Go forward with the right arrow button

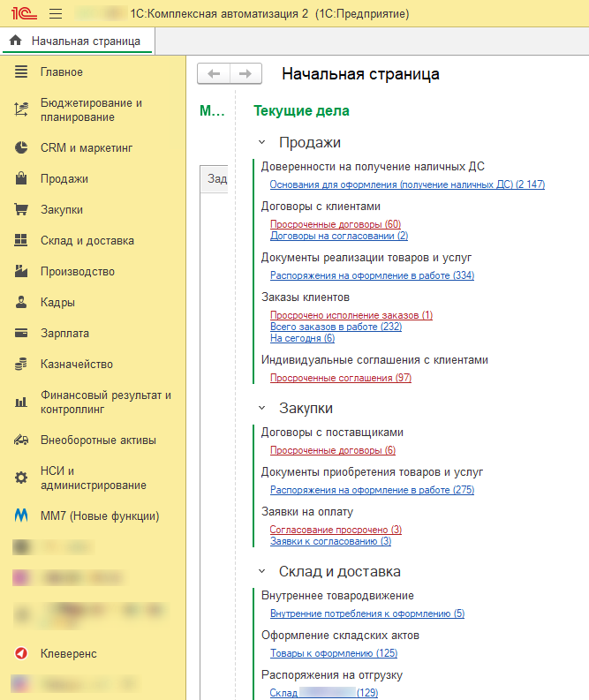(245, 73)
